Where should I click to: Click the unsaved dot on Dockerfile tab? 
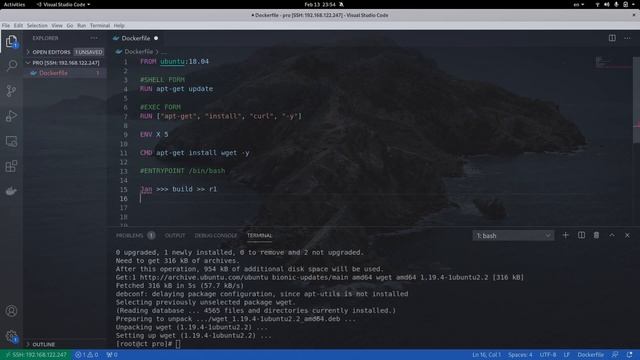[x=156, y=38]
